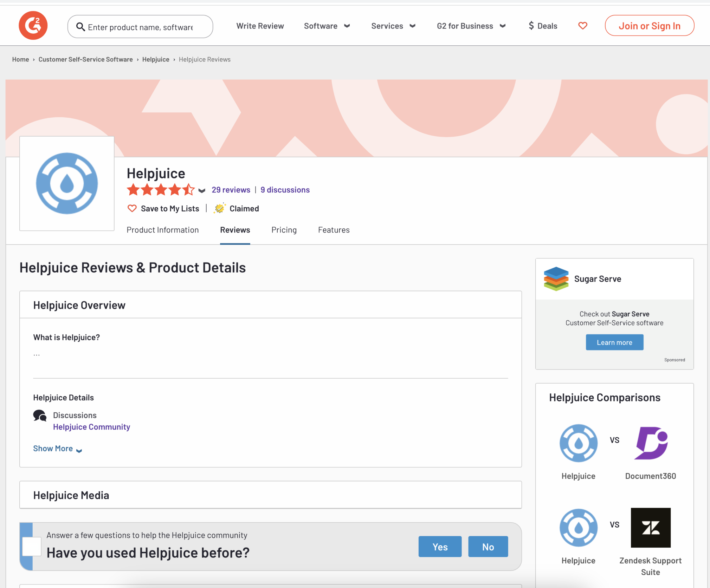Click the G2 logo in the header
The width and height of the screenshot is (710, 588).
click(x=33, y=25)
